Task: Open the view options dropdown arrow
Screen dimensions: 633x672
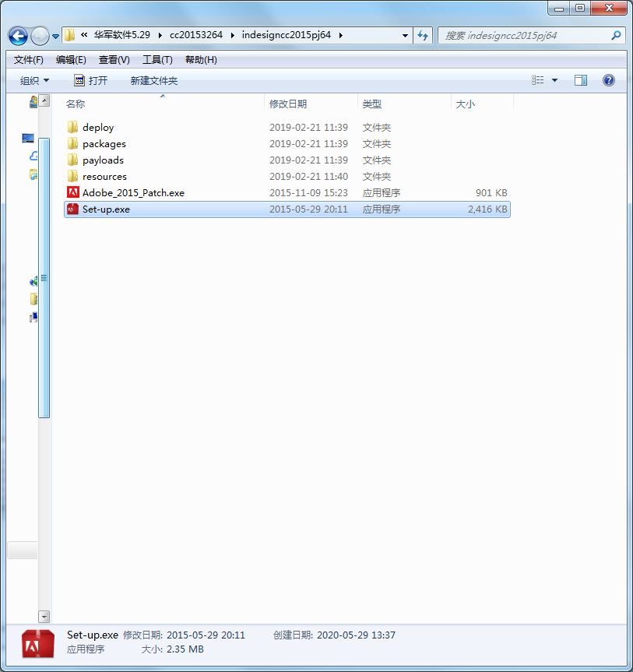Action: click(554, 80)
